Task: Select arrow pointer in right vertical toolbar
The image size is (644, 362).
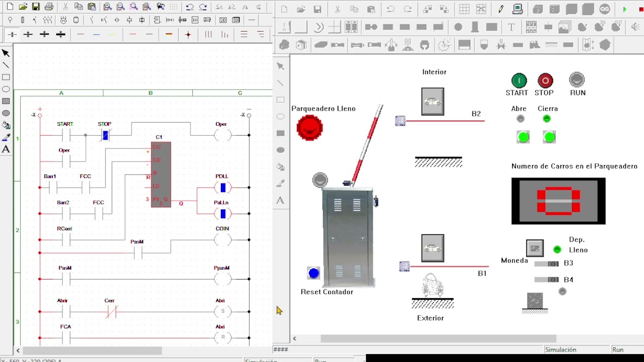Action: [x=281, y=66]
